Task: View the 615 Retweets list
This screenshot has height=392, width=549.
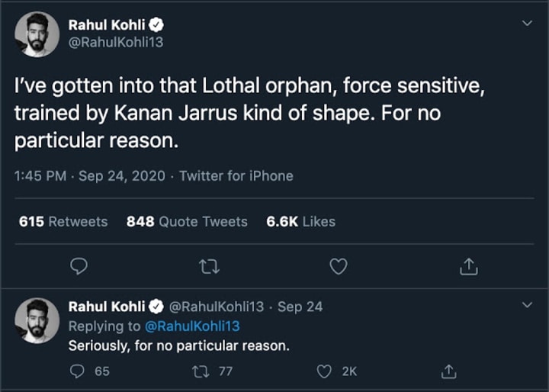Action: coord(63,221)
